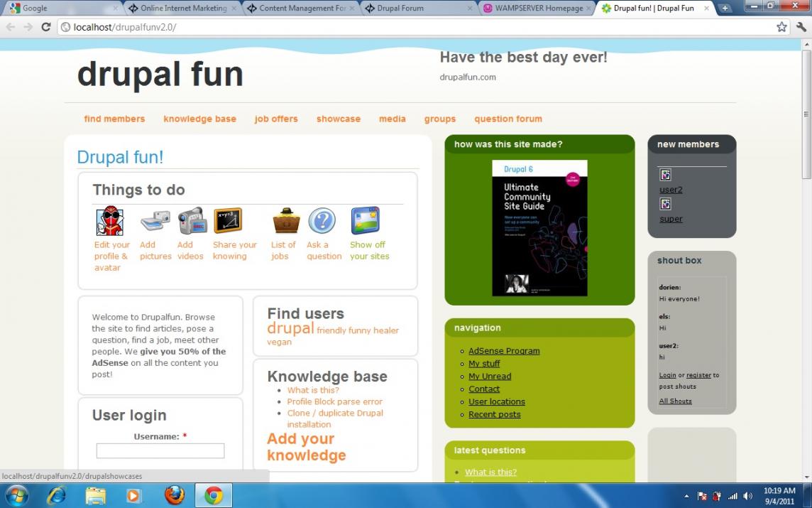The image size is (812, 508).
Task: Open My Unread in navigation
Action: (489, 377)
